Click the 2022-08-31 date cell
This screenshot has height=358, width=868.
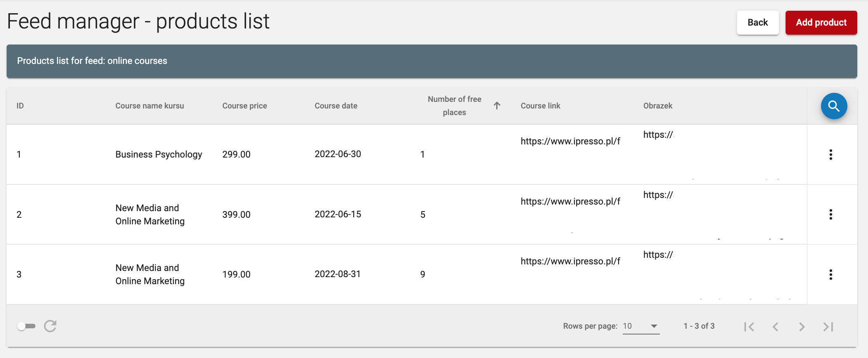pos(338,274)
